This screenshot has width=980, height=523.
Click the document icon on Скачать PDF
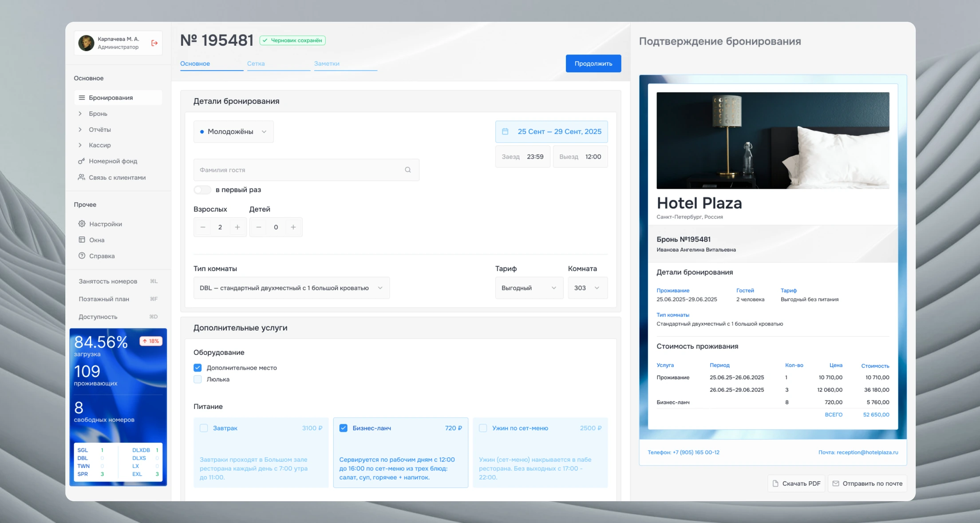tap(775, 483)
